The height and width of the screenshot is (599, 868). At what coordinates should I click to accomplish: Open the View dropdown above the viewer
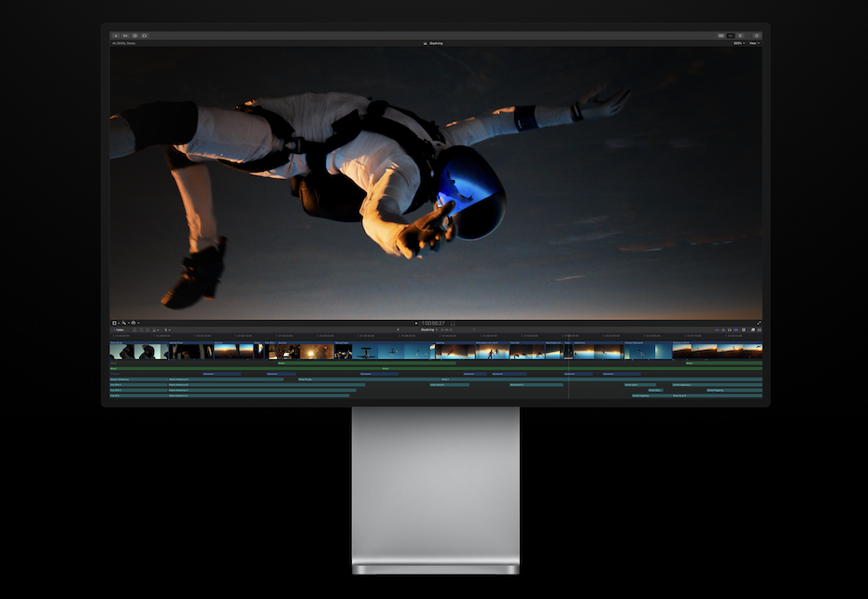tap(754, 43)
